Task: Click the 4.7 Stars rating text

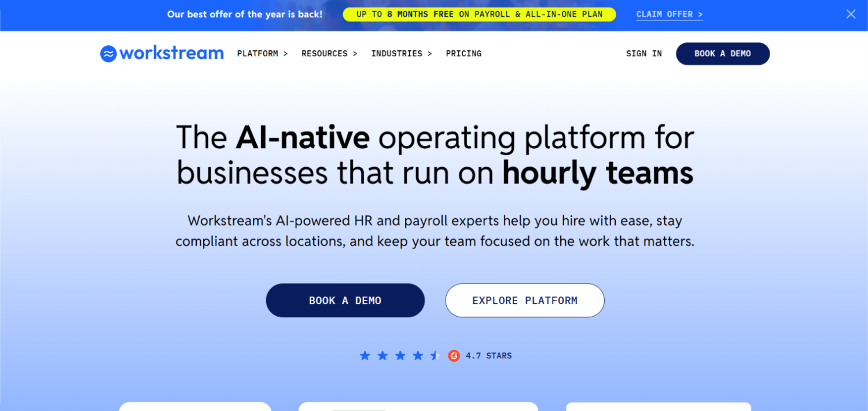Action: (x=489, y=356)
